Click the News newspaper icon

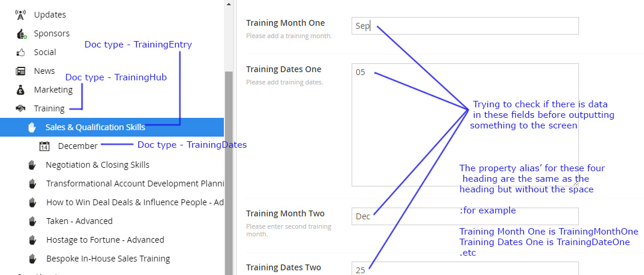coord(21,71)
